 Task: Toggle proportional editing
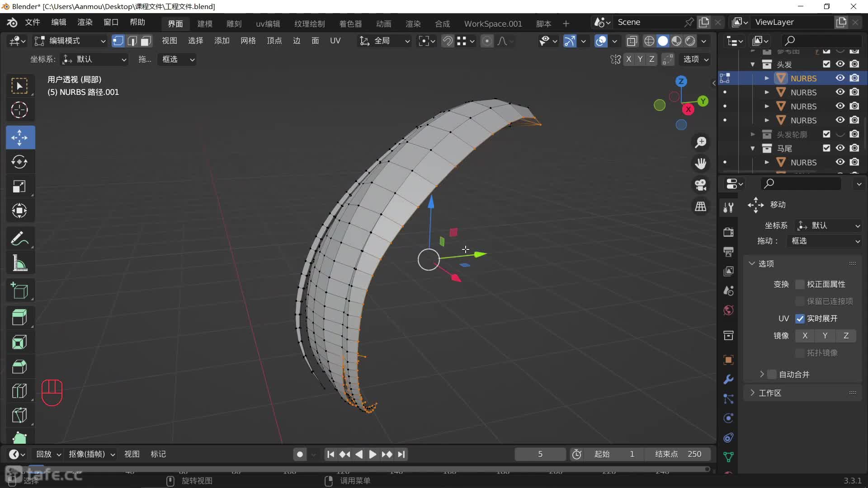(x=487, y=41)
